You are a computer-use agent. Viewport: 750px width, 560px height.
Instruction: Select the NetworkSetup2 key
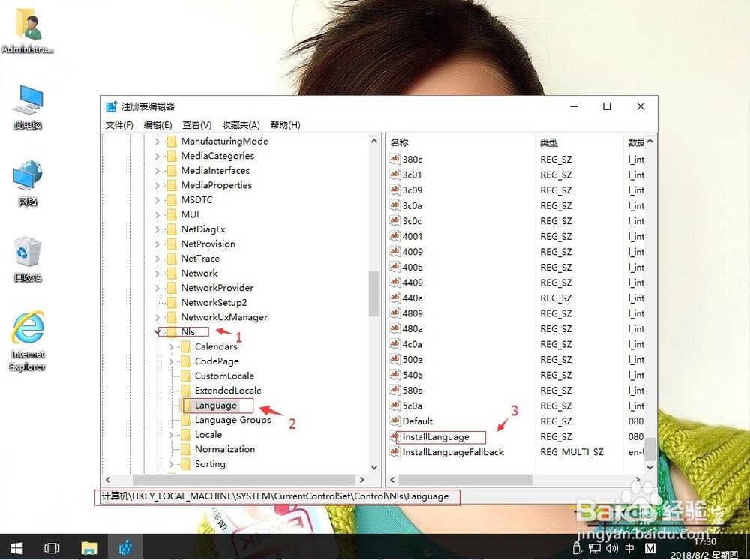tap(214, 302)
